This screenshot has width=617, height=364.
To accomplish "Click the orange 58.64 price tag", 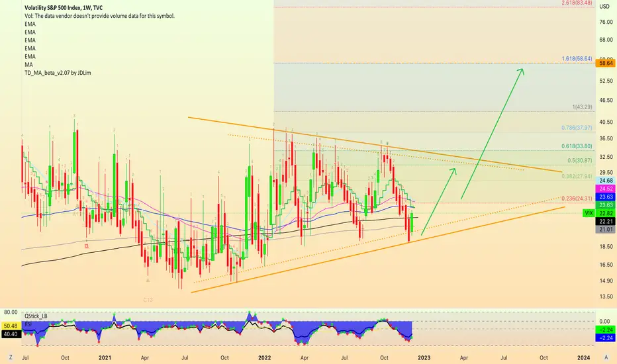I will (606, 63).
